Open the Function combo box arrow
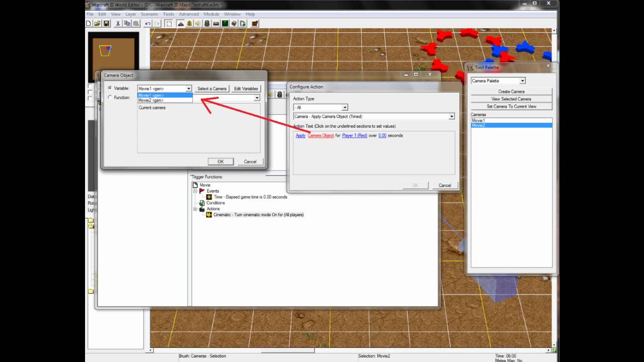 (257, 98)
